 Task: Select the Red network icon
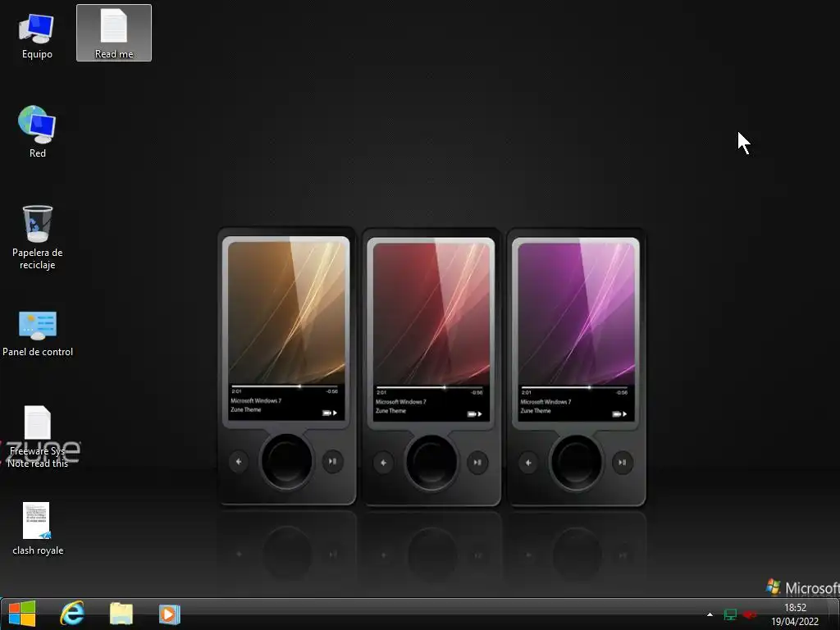pyautogui.click(x=37, y=132)
